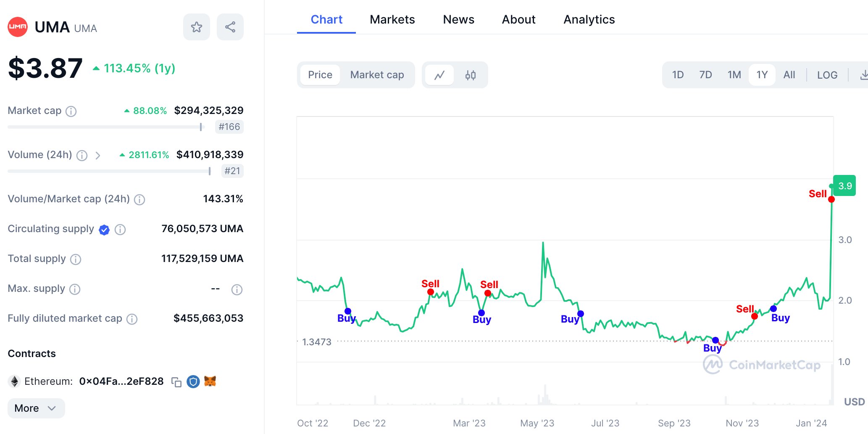Add UMA to watchlist with star icon
The height and width of the screenshot is (434, 868).
(196, 27)
